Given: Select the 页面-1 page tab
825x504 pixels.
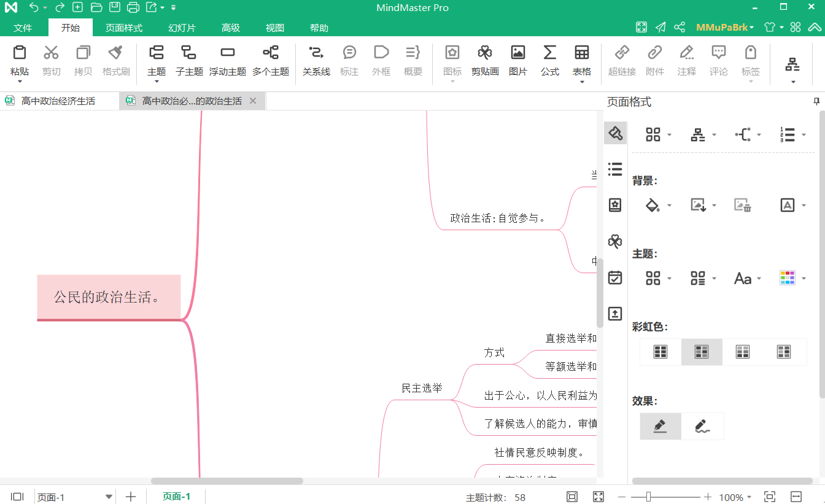Looking at the screenshot, I should [176, 497].
